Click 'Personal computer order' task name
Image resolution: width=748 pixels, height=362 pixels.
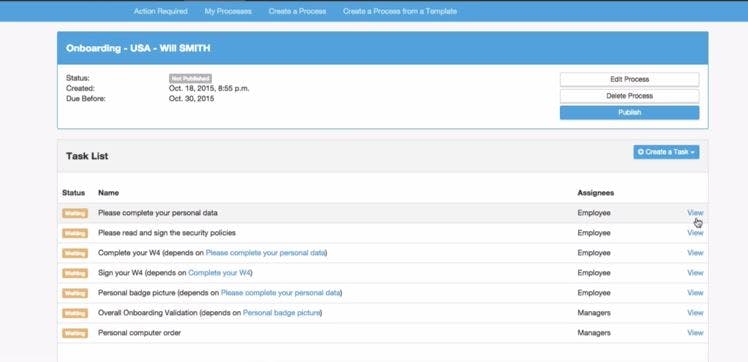139,333
